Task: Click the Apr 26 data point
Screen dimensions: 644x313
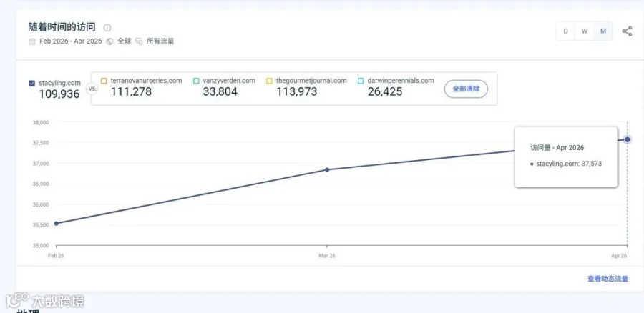Action: pyautogui.click(x=627, y=139)
